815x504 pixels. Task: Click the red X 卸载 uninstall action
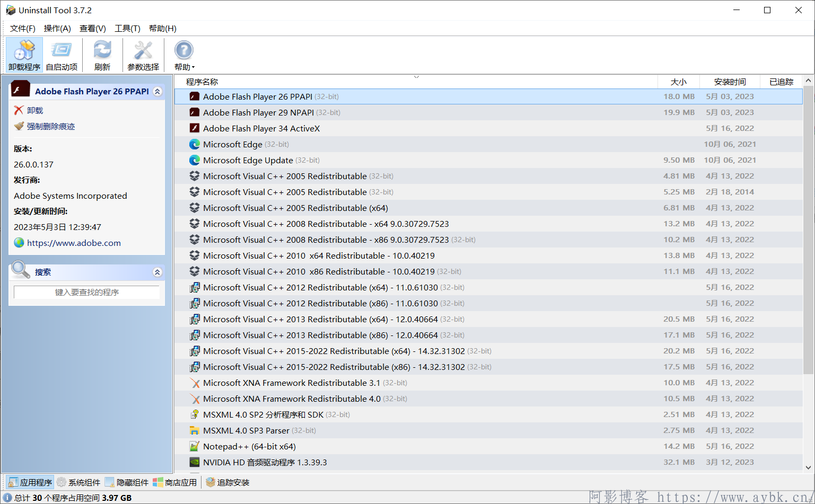[x=19, y=110]
